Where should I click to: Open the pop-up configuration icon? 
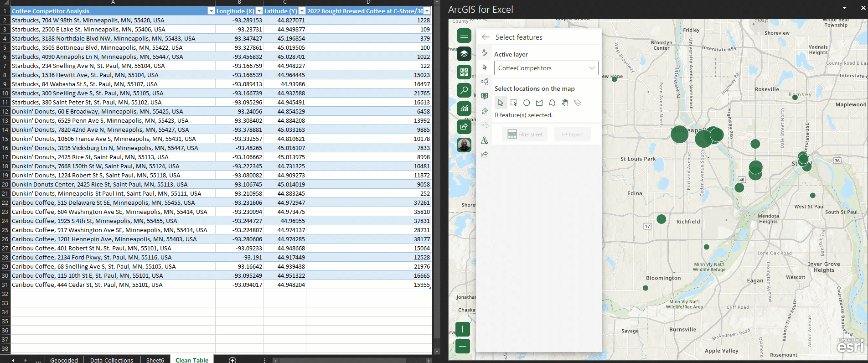coord(485,96)
